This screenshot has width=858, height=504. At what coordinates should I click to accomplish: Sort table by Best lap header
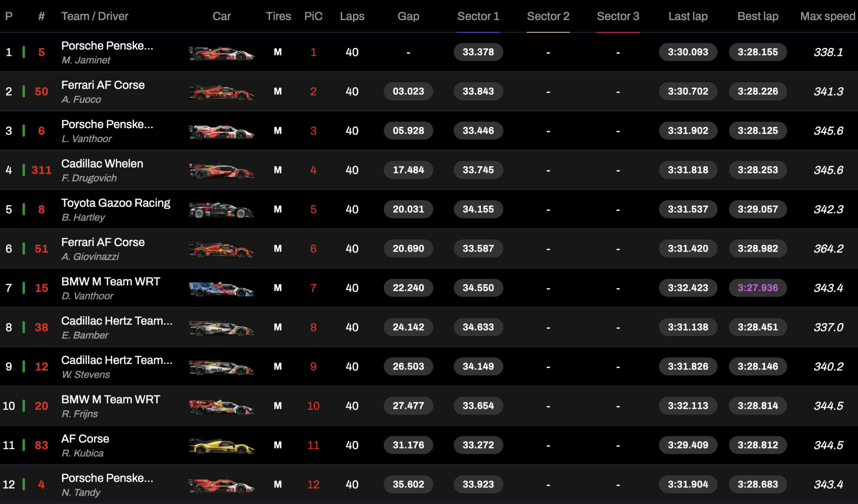[758, 17]
